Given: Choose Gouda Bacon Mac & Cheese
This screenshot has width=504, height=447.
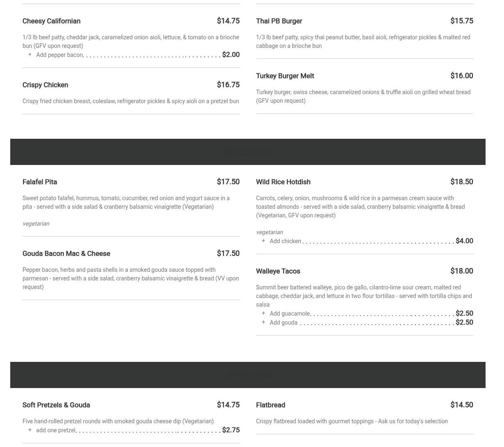Looking at the screenshot, I should [66, 253].
